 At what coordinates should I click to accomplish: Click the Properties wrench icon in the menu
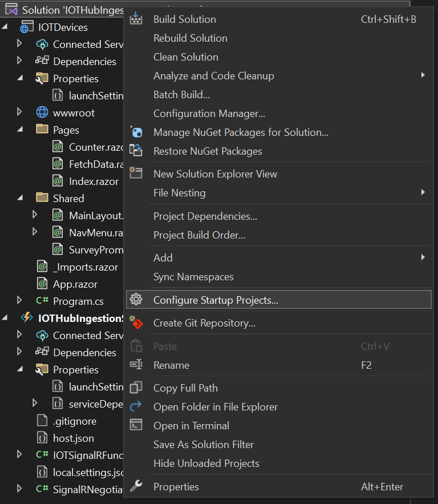[136, 486]
